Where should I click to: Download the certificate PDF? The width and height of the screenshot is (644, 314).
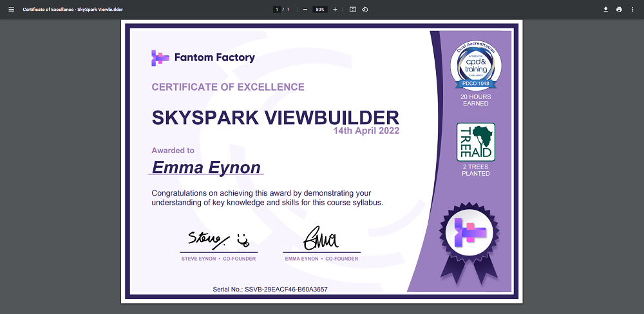[x=605, y=10]
